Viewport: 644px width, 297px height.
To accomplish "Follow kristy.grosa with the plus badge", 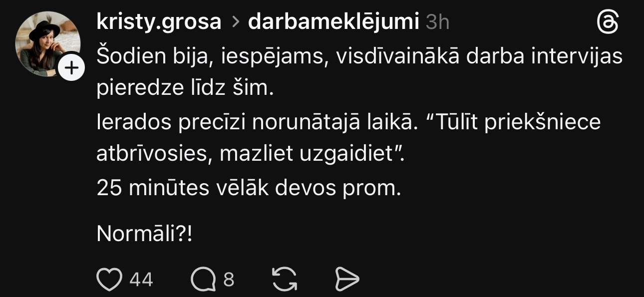I will pos(72,68).
